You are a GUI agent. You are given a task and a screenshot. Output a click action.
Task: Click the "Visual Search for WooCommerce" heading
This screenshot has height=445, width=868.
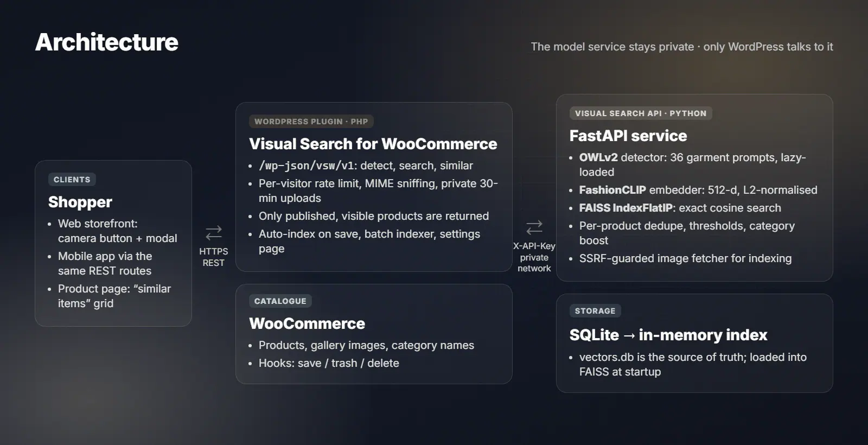tap(373, 144)
